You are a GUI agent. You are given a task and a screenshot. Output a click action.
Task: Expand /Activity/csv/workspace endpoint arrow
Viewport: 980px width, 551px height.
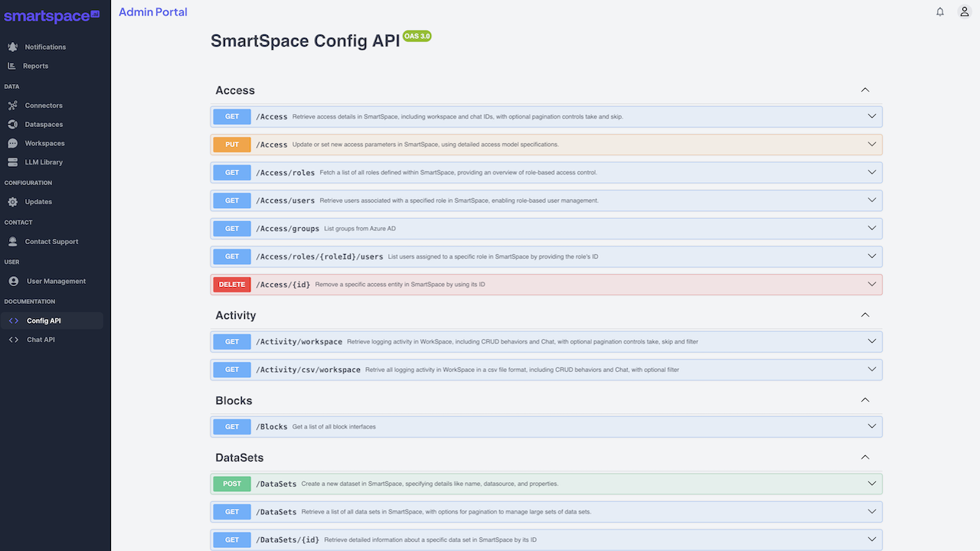pyautogui.click(x=871, y=370)
